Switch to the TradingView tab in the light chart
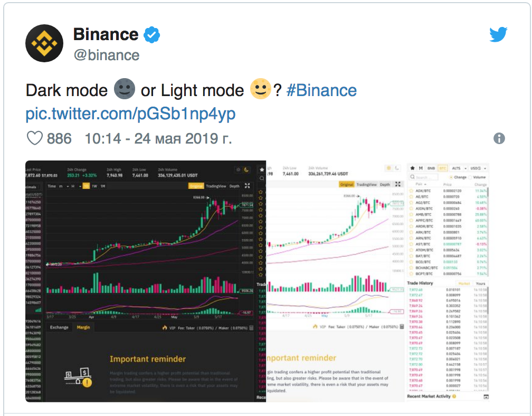Image resolution: width=532 pixels, height=416 pixels. tap(366, 185)
